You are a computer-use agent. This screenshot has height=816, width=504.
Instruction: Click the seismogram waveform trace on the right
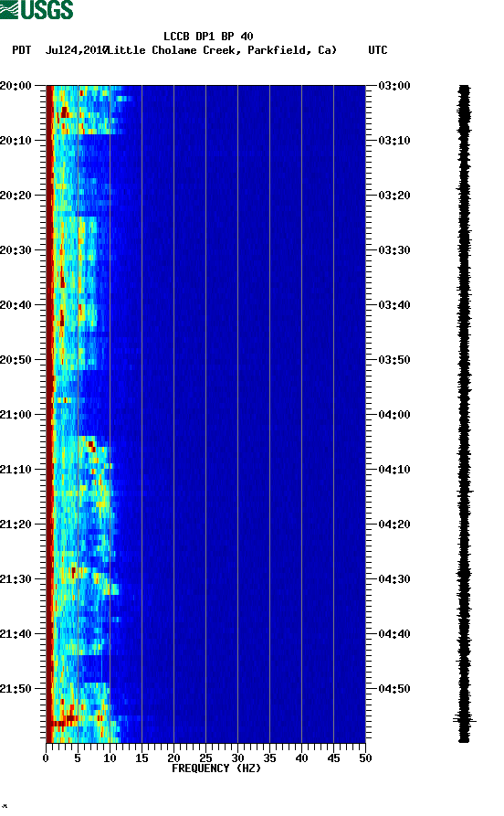pyautogui.click(x=464, y=414)
